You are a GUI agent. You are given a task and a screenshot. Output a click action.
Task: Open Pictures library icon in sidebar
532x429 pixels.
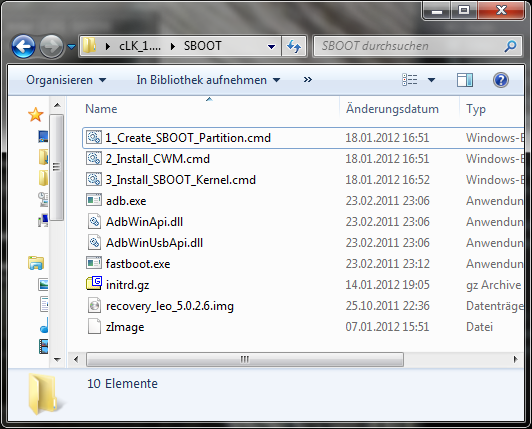(x=43, y=284)
